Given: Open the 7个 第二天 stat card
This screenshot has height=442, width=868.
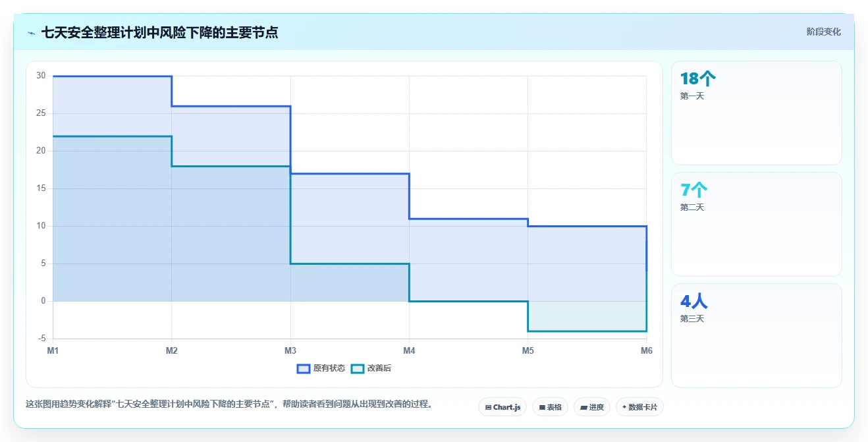Looking at the screenshot, I should pos(756,224).
